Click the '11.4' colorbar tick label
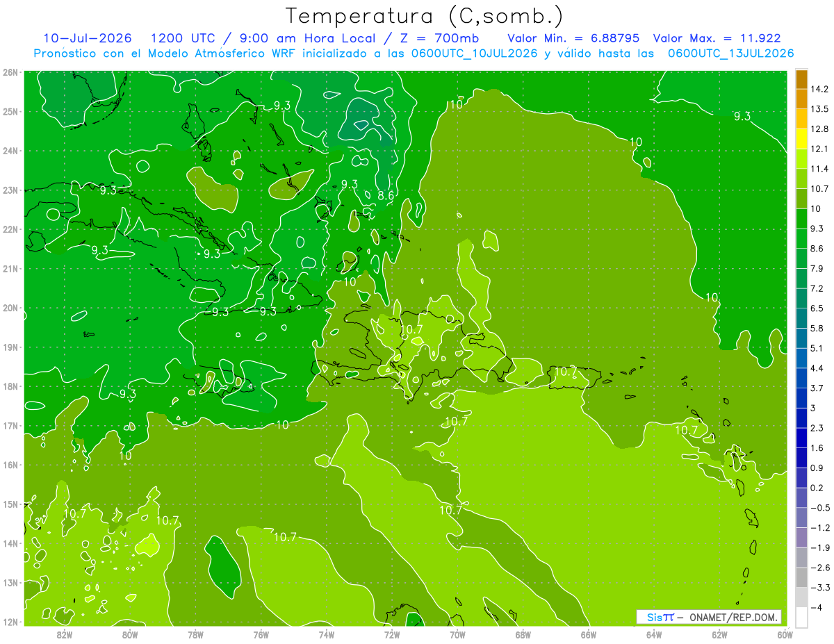The image size is (834, 644). click(819, 169)
